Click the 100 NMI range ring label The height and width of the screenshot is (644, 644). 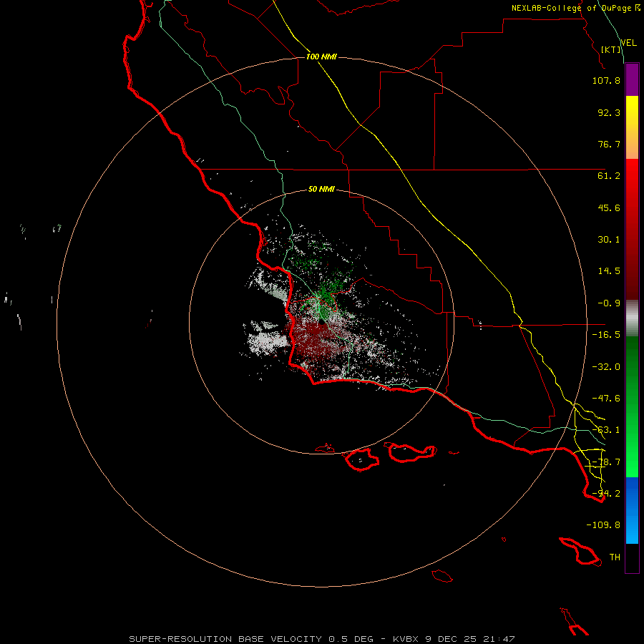tap(321, 57)
